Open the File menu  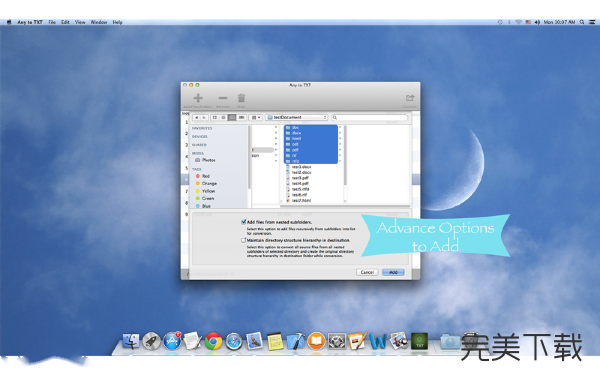pos(52,22)
